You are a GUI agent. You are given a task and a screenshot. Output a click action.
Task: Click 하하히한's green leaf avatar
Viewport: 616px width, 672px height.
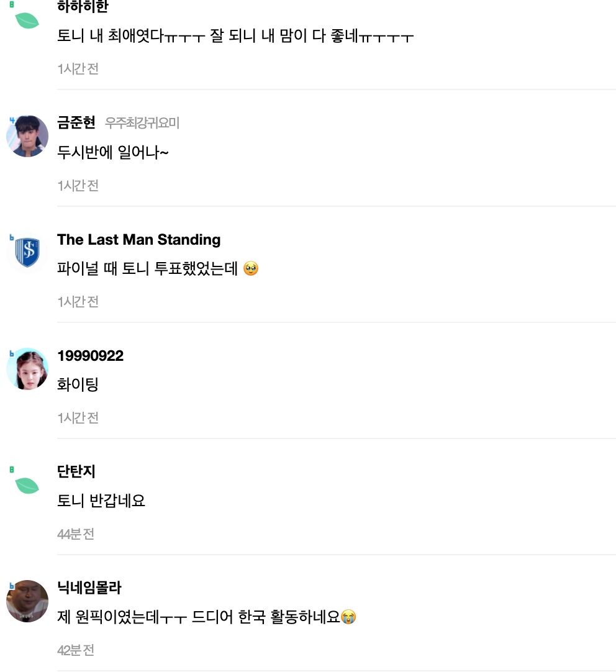point(27,20)
